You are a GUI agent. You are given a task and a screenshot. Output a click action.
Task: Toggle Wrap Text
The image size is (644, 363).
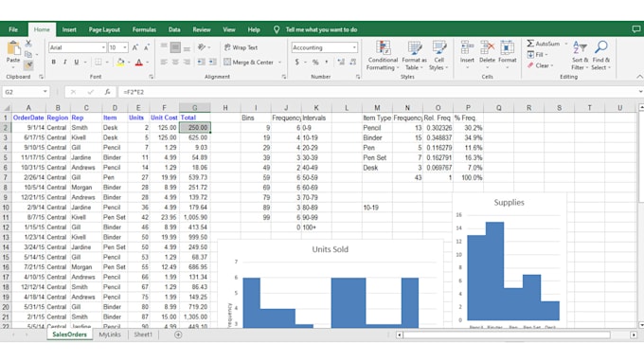tap(241, 47)
